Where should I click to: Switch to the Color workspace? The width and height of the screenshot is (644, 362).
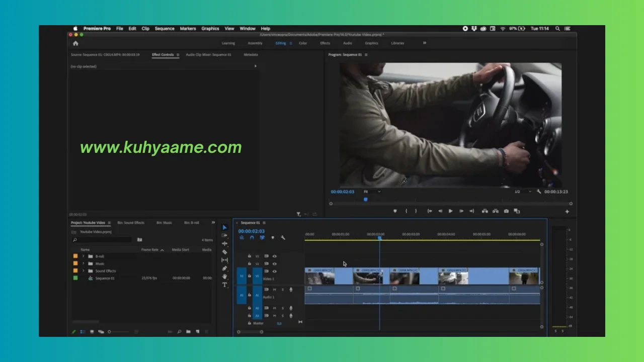(303, 43)
